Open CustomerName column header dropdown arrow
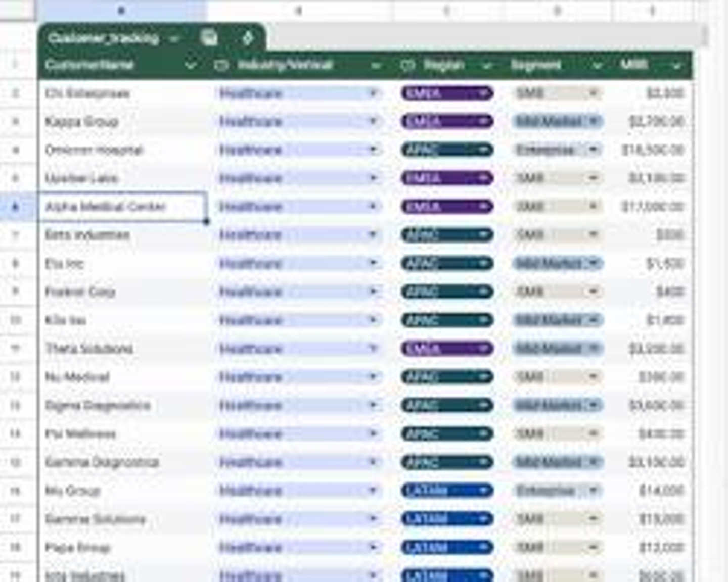This screenshot has width=728, height=582. (x=191, y=66)
